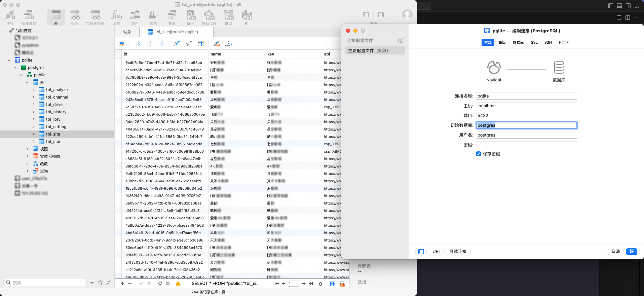Viewport: 644px width, 296px height.
Task: Toggle the sidebar panel button in dialog
Action: [421, 252]
